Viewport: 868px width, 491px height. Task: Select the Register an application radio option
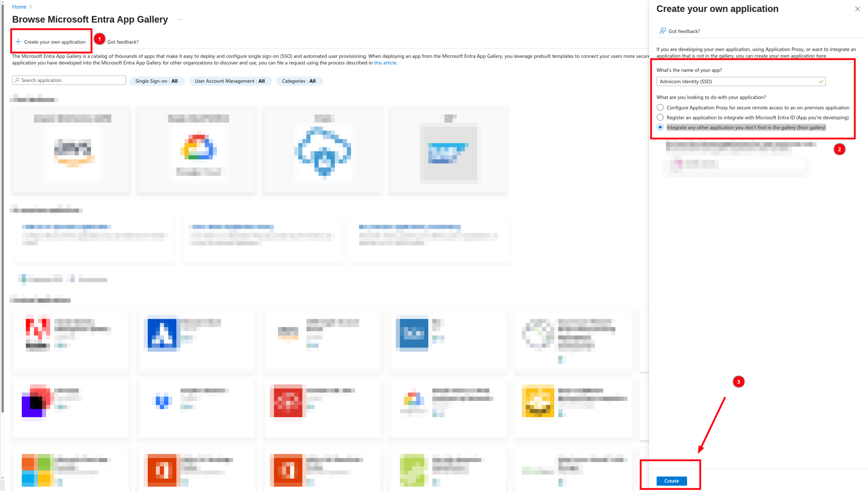point(660,118)
